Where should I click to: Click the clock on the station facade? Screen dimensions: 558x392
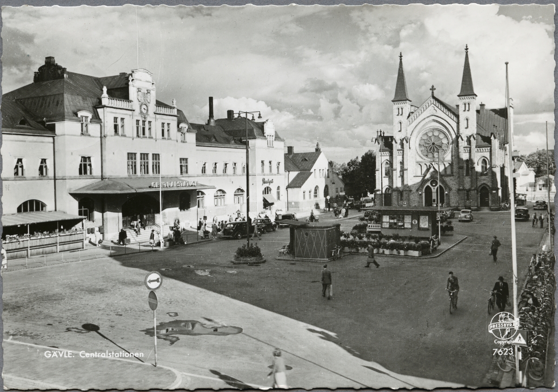(x=144, y=108)
